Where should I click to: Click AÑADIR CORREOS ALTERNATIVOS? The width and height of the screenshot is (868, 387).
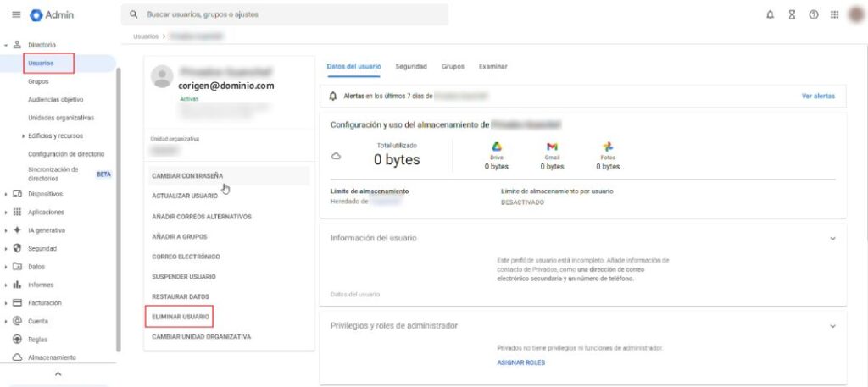pyautogui.click(x=202, y=216)
